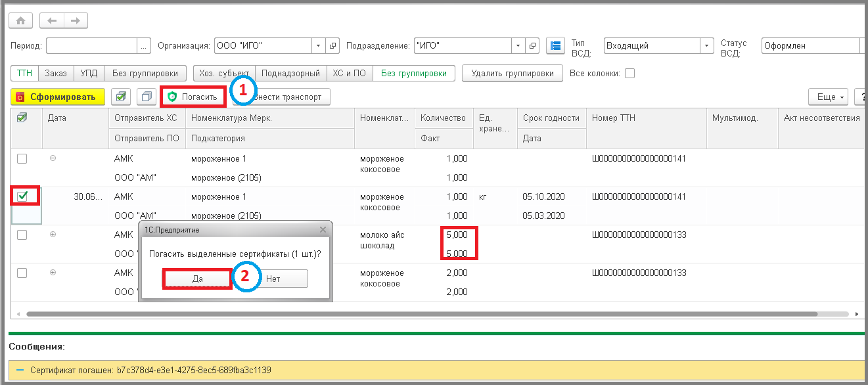Confirm with Да in the dialog
The height and width of the screenshot is (385, 868).
[197, 279]
